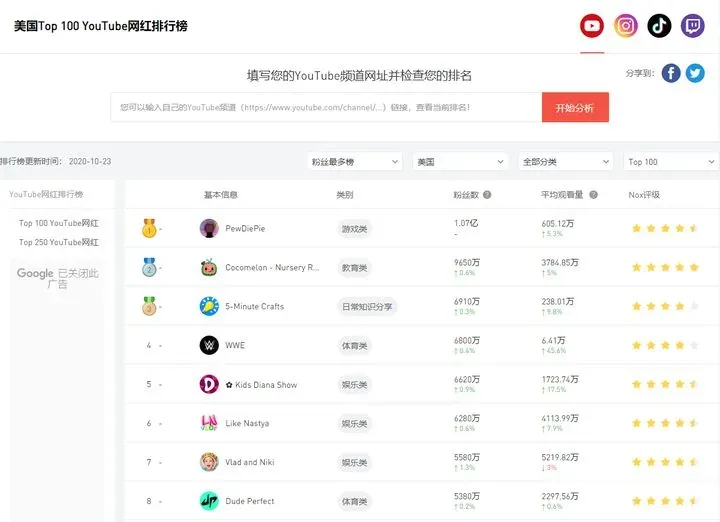Screen dimensions: 720x522
Task: Click the 开始分析 button
Action: 575,107
